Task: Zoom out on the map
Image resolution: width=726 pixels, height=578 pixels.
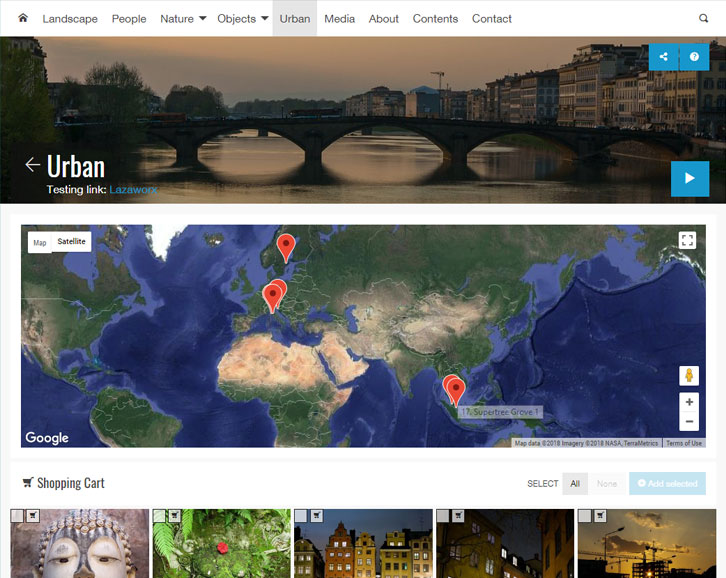Action: 689,422
